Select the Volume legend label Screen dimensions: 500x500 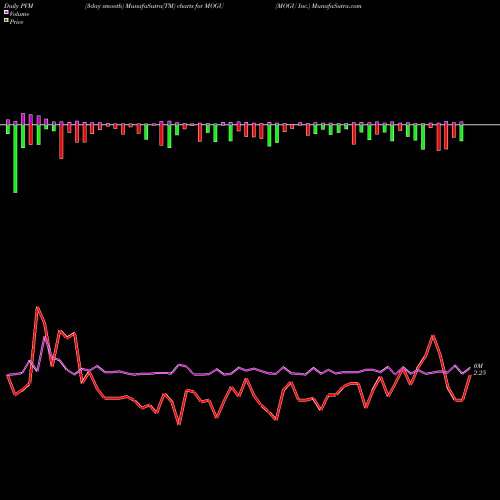tap(19, 14)
